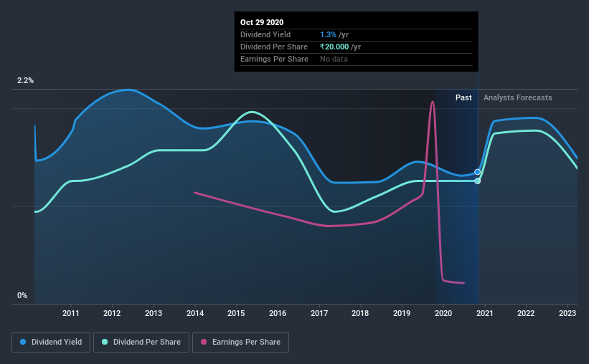Screen dimensions: 589x364
Task: Toggle the Dividend Yield legend series
Action: (51, 343)
